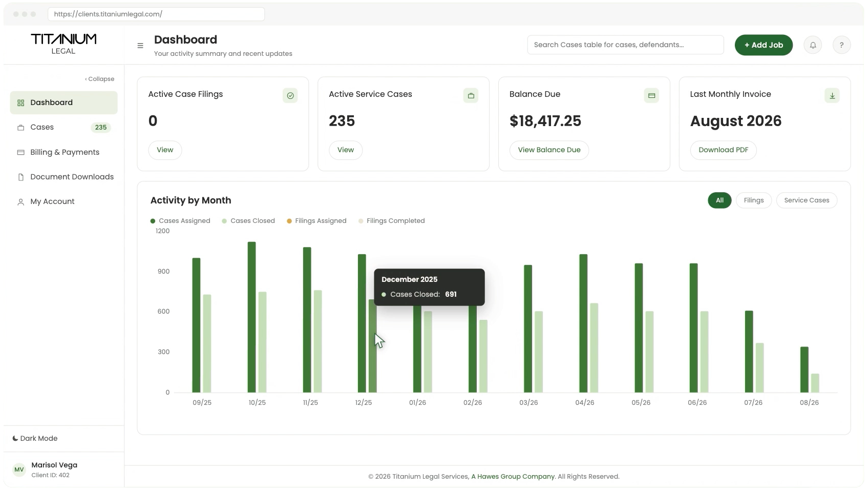
Task: Click the notification bell icon
Action: pyautogui.click(x=813, y=45)
